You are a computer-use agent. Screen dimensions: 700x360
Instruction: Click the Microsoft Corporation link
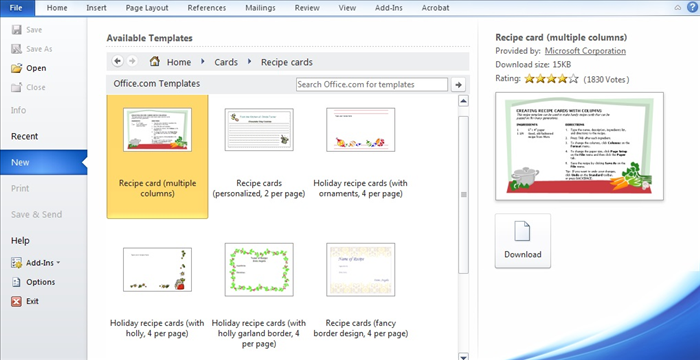[585, 51]
